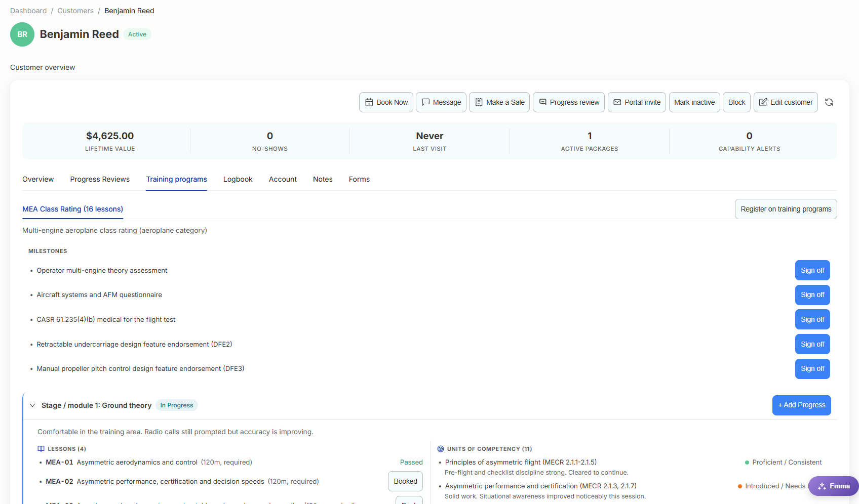Click the Booked button for MEA-02
The height and width of the screenshot is (504, 859).
[405, 481]
